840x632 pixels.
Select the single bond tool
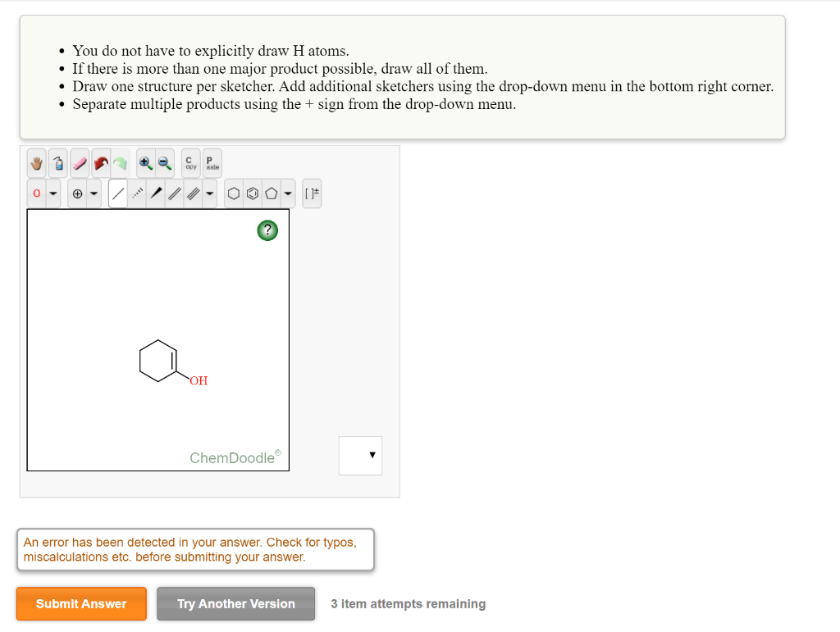tap(117, 193)
